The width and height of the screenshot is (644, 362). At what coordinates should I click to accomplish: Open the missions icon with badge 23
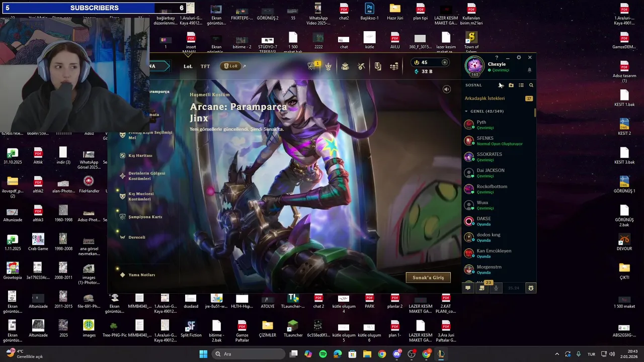click(x=482, y=287)
